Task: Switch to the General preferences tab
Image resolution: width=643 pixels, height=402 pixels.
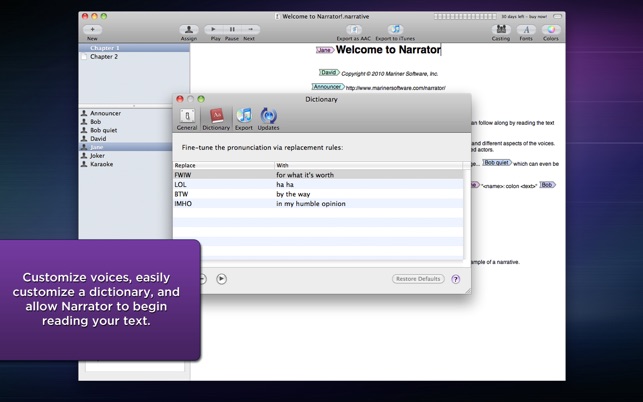Action: pyautogui.click(x=187, y=119)
